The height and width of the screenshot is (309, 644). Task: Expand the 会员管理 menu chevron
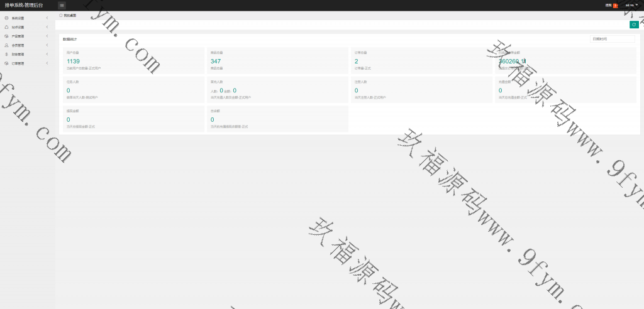pyautogui.click(x=47, y=45)
